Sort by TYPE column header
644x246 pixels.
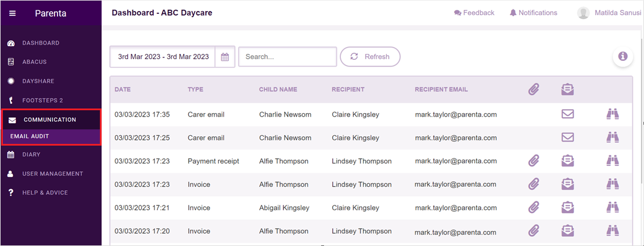click(196, 89)
